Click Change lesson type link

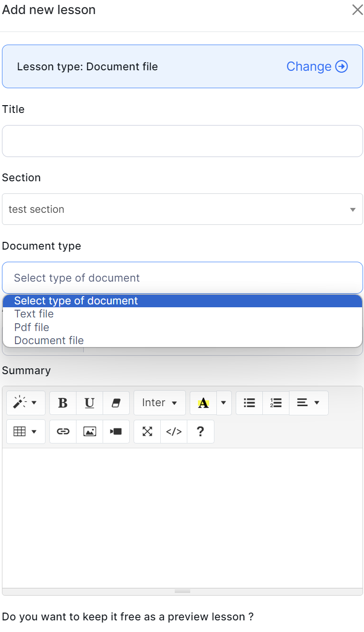click(317, 66)
